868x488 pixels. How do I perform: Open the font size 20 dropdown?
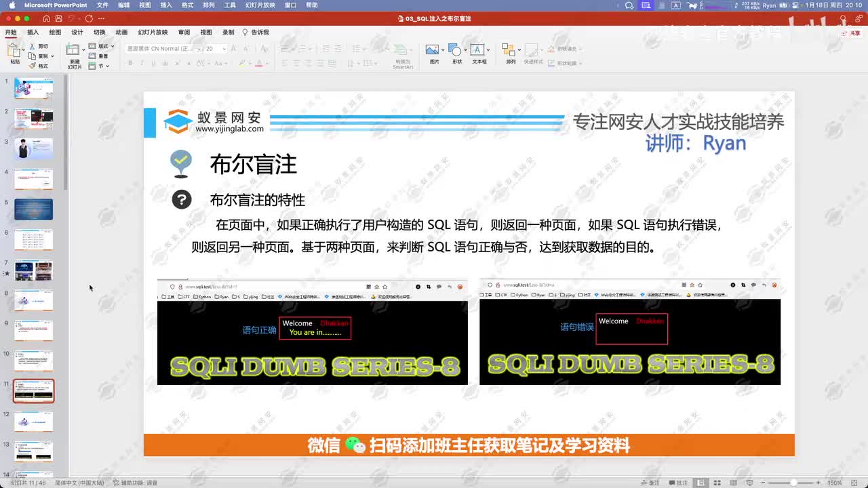click(224, 49)
